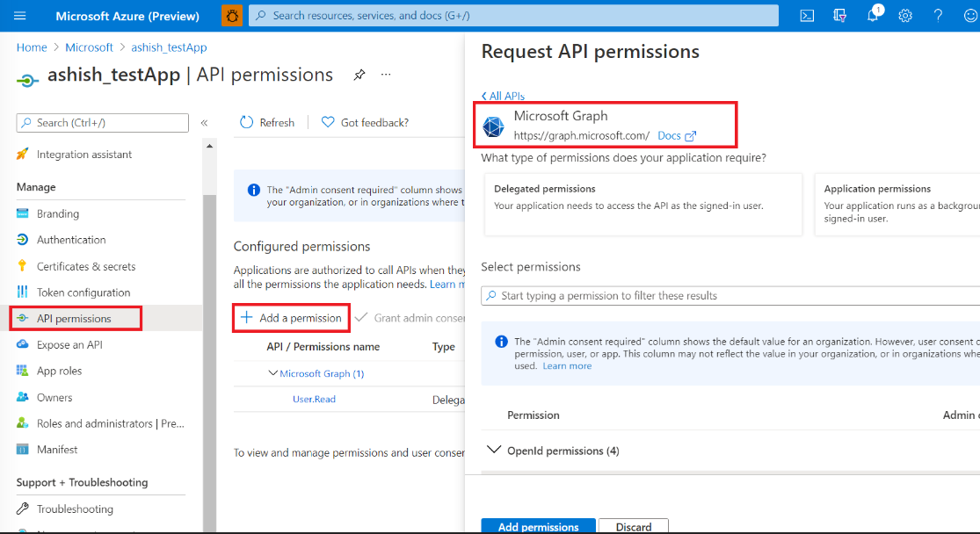The image size is (980, 534).
Task: Open the help question mark
Action: coord(938,16)
